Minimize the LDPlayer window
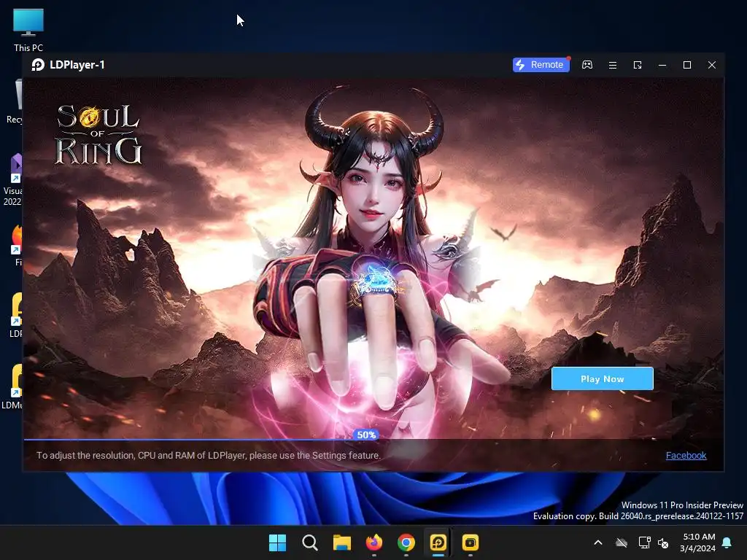This screenshot has height=560, width=747. 662,65
